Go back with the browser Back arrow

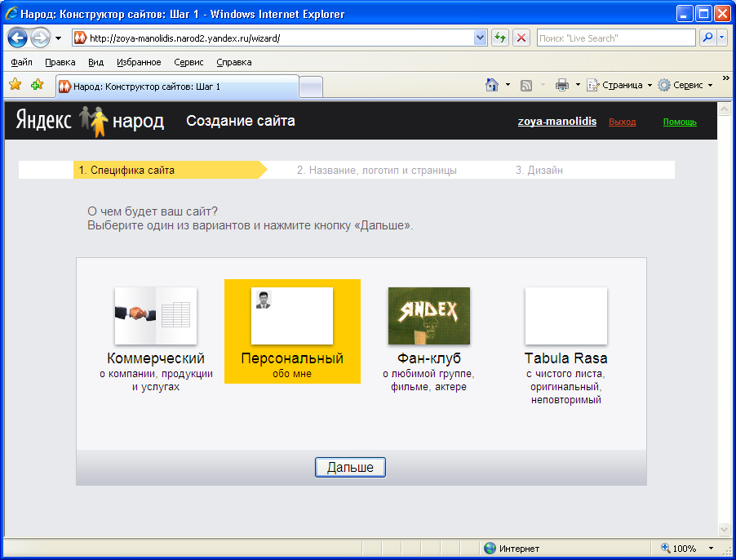click(x=17, y=38)
